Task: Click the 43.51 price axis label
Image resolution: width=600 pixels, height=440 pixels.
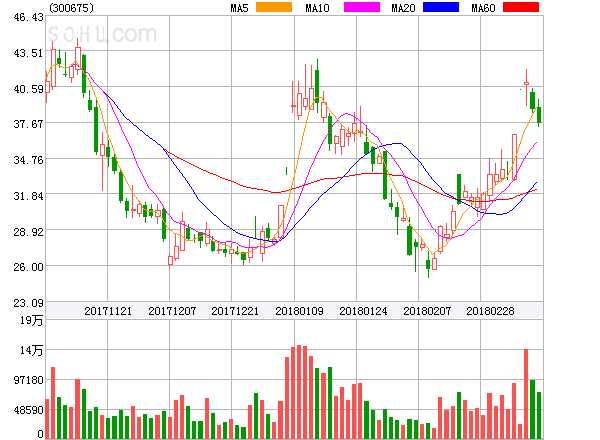Action: [x=28, y=53]
